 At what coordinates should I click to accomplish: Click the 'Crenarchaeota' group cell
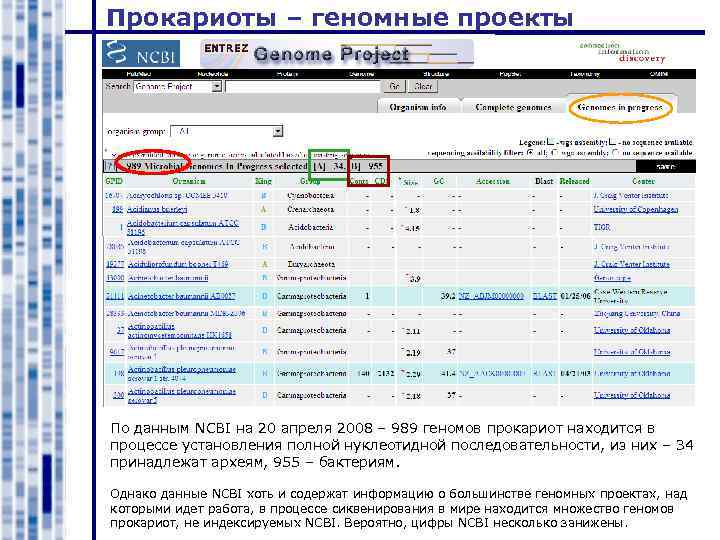tap(310, 209)
